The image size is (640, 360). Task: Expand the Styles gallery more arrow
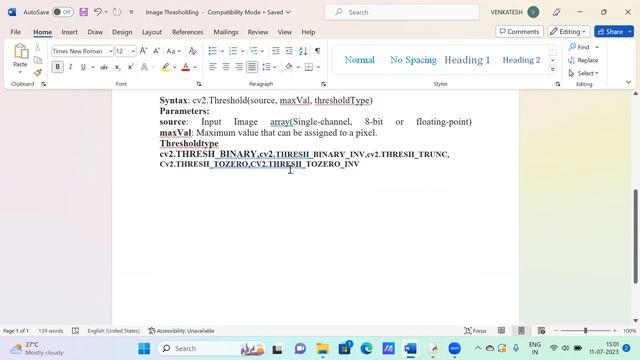point(553,69)
